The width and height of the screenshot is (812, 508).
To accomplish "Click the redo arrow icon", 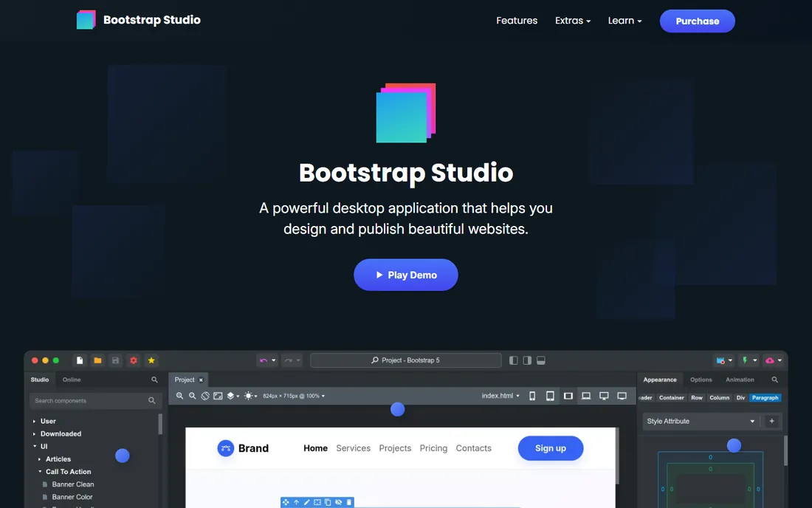I will (289, 360).
